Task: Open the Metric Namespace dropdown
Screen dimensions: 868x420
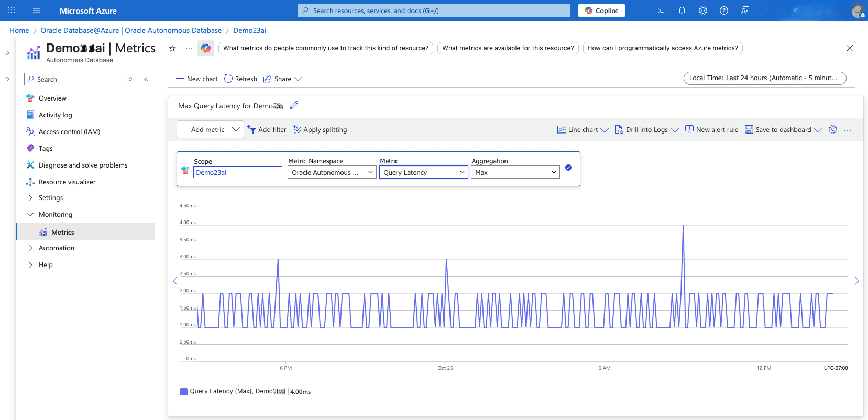Action: pyautogui.click(x=332, y=172)
